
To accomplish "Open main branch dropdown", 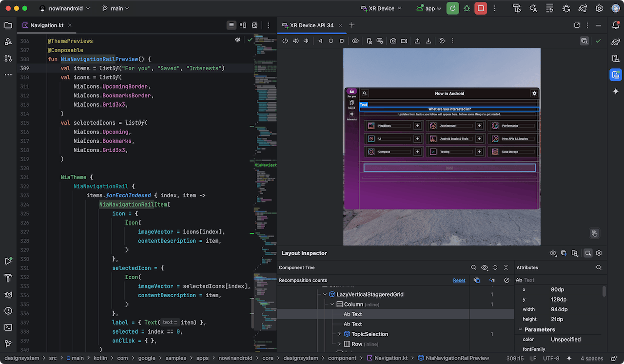I will pos(116,8).
